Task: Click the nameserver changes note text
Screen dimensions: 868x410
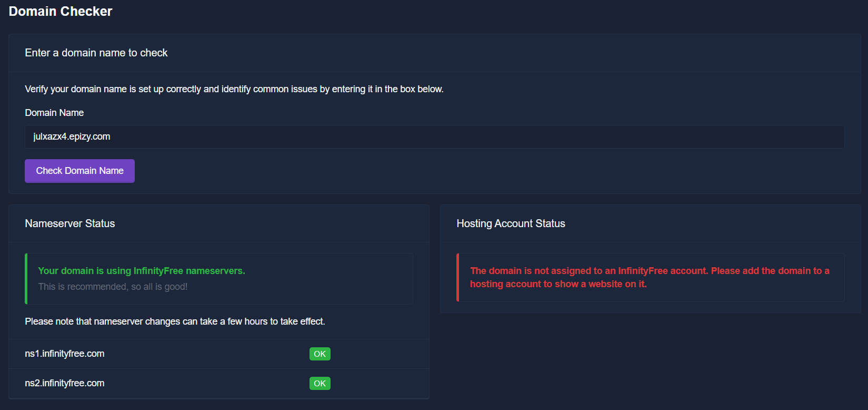Action: click(x=175, y=321)
